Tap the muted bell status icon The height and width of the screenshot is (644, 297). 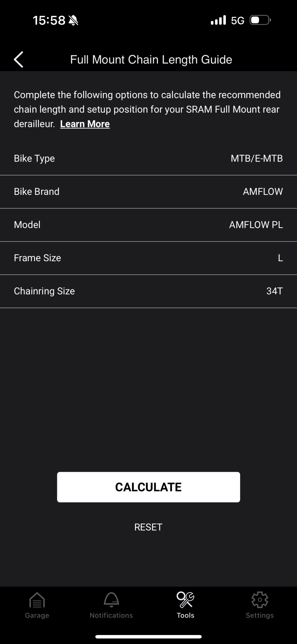74,21
